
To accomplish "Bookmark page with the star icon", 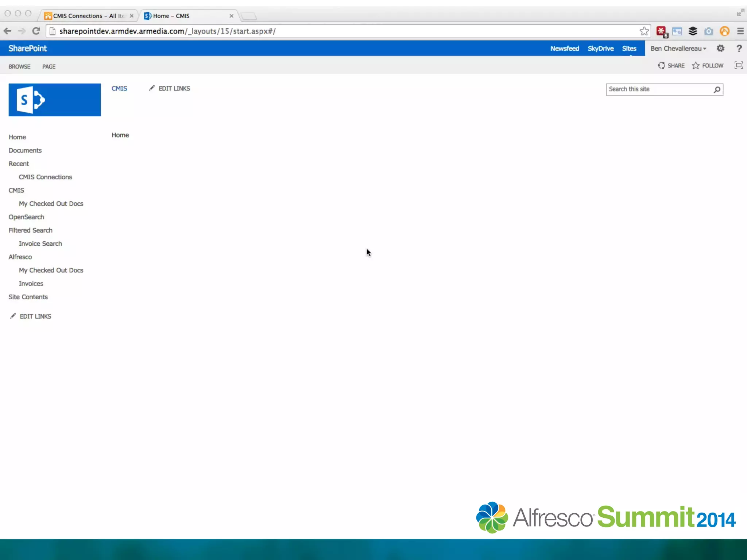I will click(x=644, y=31).
